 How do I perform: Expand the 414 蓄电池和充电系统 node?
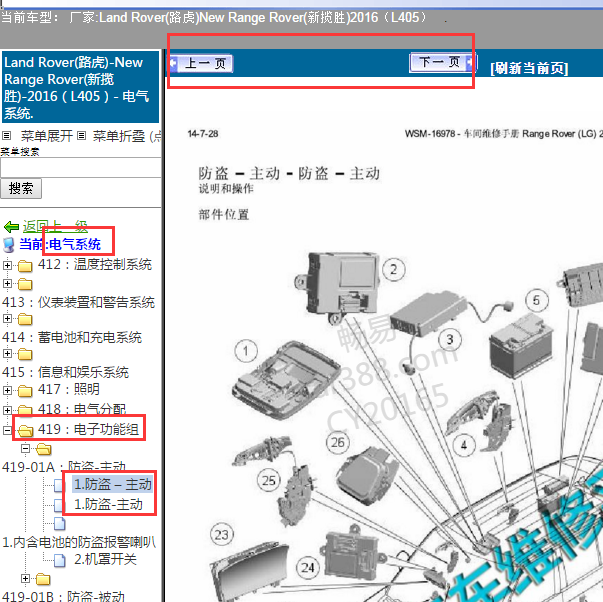7,319
